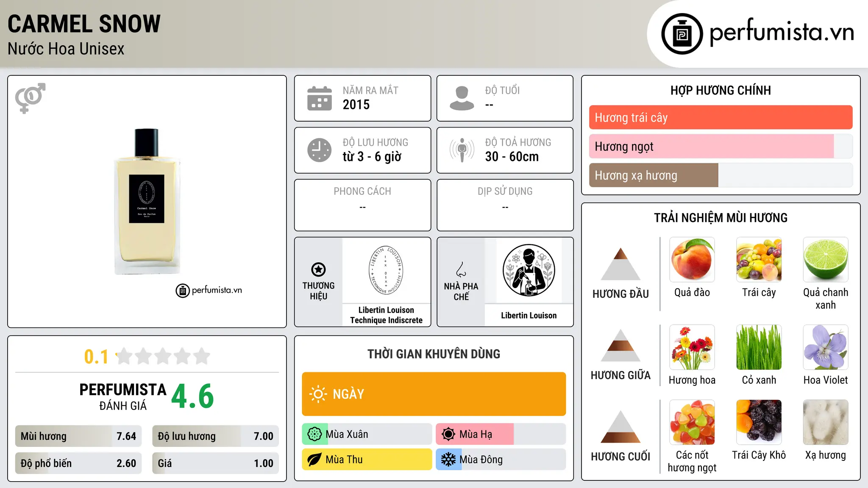
Task: Click the Độ tuổi label
Action: 502,90
